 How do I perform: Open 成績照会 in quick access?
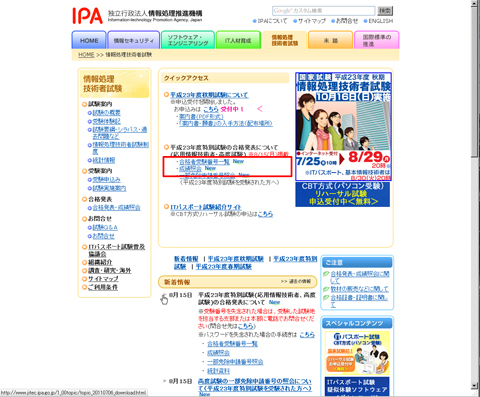point(190,169)
